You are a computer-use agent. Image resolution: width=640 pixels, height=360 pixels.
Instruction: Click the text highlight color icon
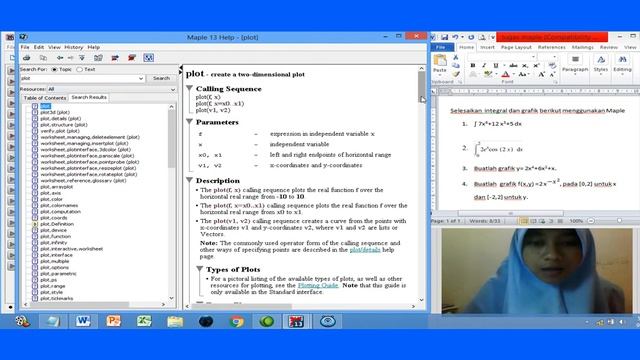click(x=487, y=74)
